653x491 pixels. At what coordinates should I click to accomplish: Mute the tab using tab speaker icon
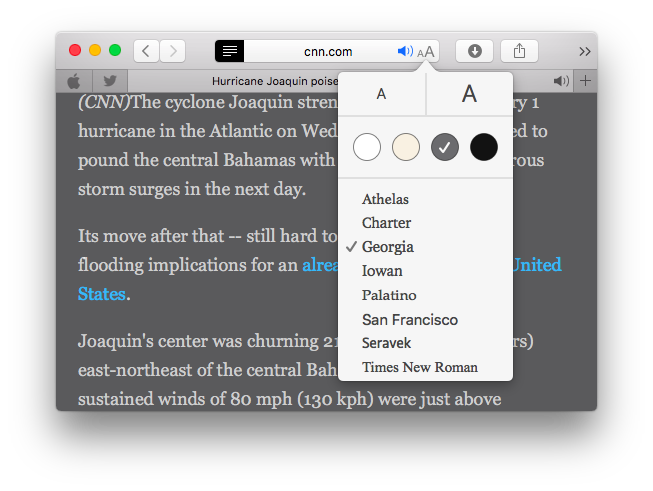[x=561, y=81]
